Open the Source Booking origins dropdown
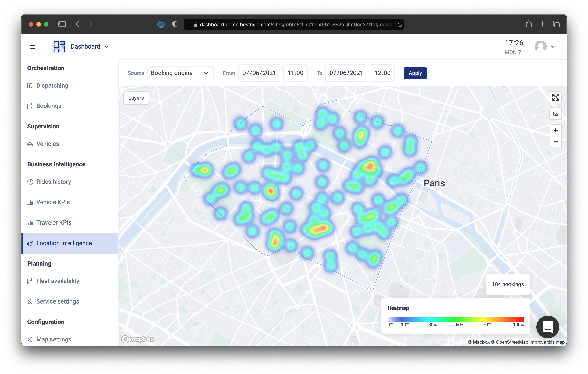The image size is (588, 374). pyautogui.click(x=181, y=73)
